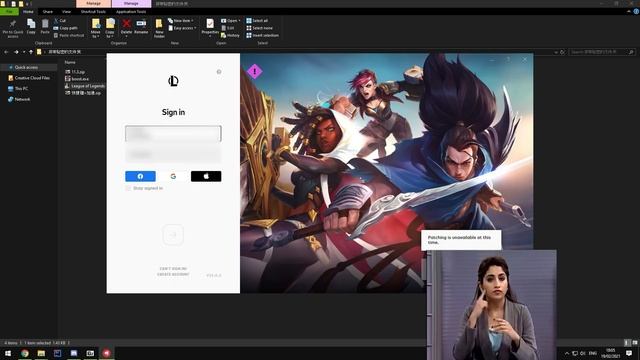Click the Create account link
The height and width of the screenshot is (360, 640).
pos(173,274)
